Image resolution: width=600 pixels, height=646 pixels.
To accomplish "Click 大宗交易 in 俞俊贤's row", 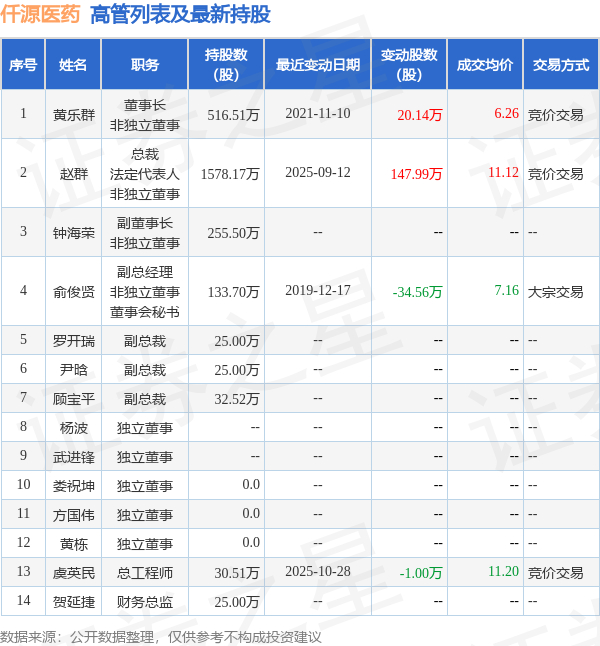I will click(555, 292).
